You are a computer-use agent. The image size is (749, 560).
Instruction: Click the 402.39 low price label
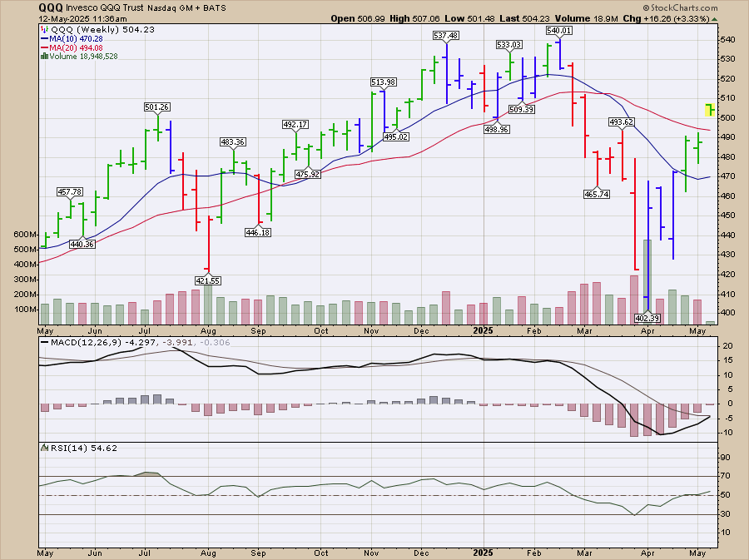[x=647, y=319]
